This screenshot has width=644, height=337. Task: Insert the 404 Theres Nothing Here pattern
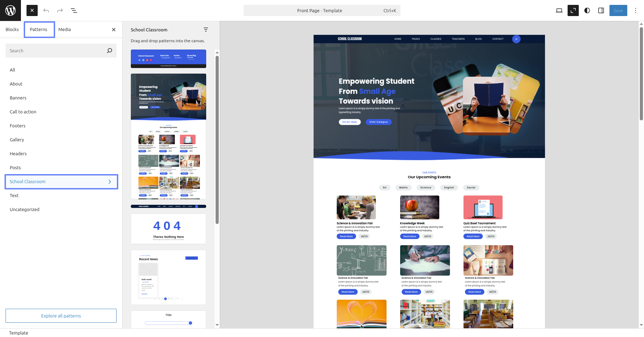point(169,229)
